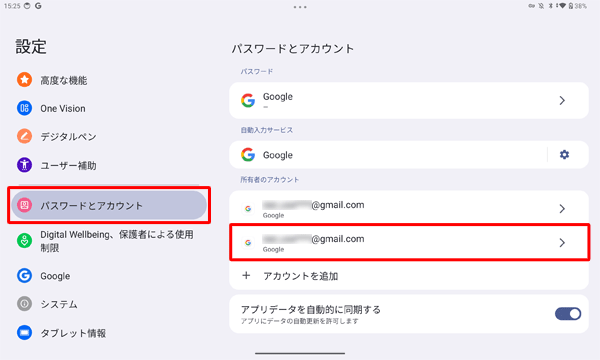Tap the ユーザー補助 accessibility icon
The image size is (600, 360).
(x=24, y=165)
